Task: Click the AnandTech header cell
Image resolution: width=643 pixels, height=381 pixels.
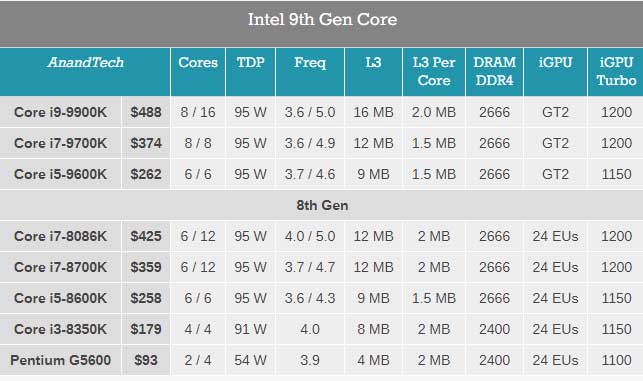Action: coord(85,72)
